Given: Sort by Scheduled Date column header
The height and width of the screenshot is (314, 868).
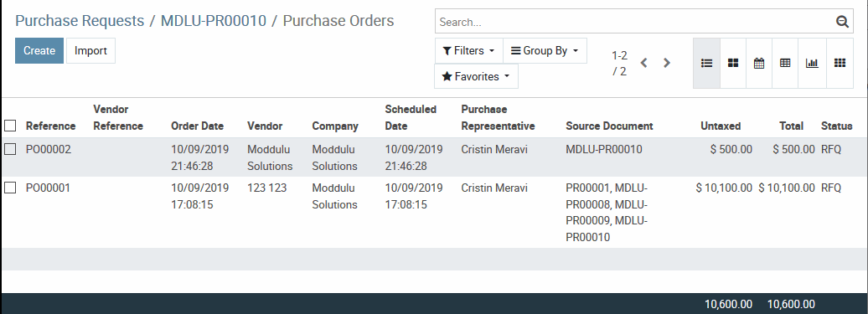Looking at the screenshot, I should 411,117.
